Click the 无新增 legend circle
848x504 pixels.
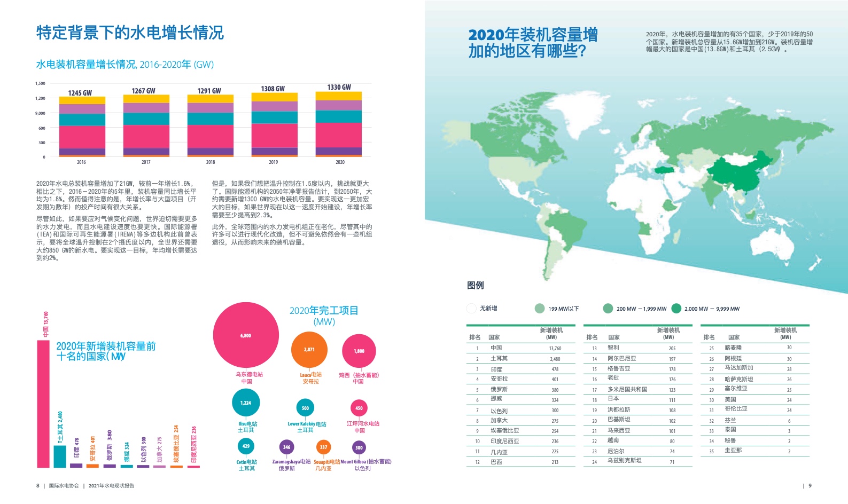tap(471, 308)
